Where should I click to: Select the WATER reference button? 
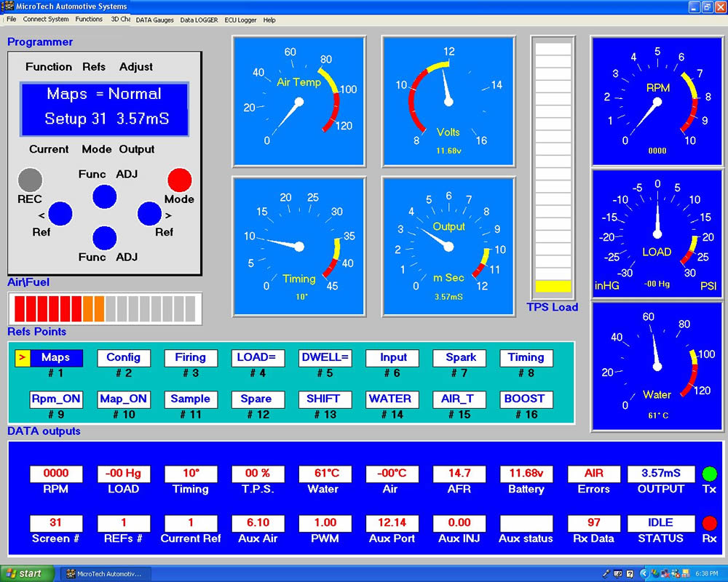[x=392, y=399]
